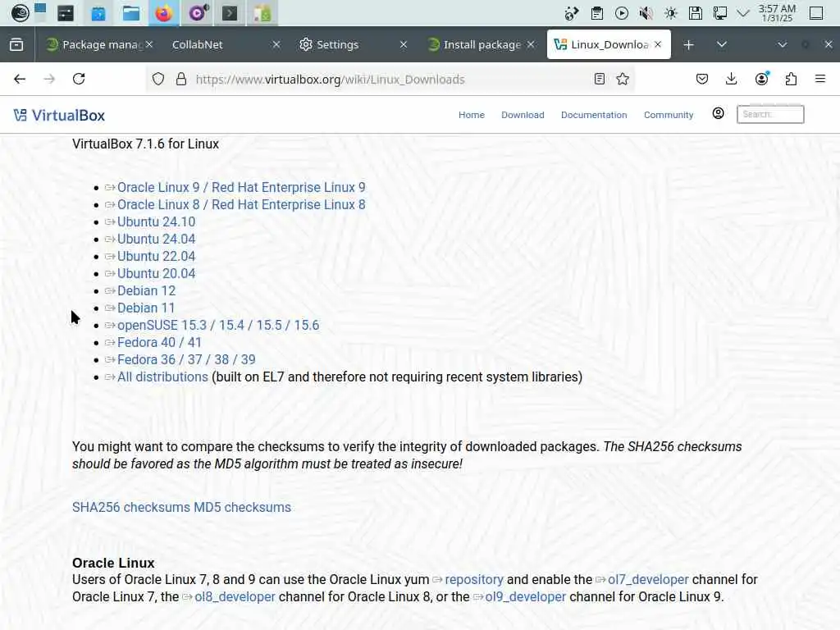The height and width of the screenshot is (630, 840).
Task: Open the ol8_developer channel link
Action: pyautogui.click(x=235, y=597)
